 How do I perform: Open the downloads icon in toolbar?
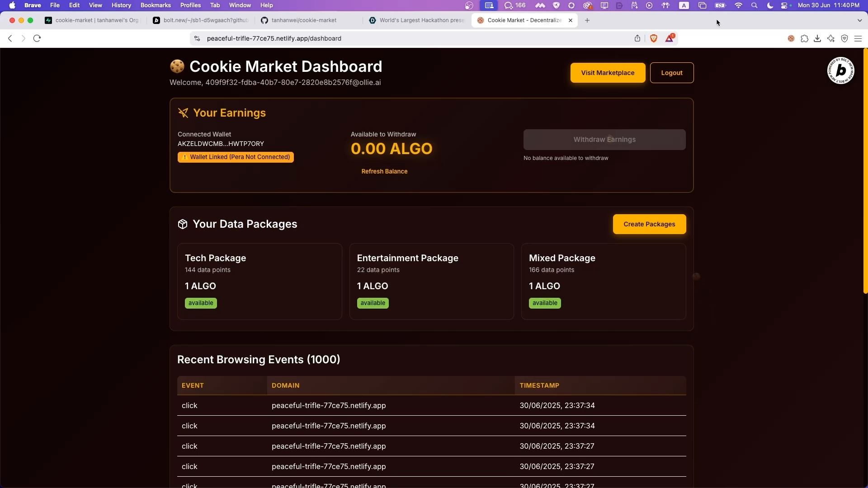(x=817, y=39)
